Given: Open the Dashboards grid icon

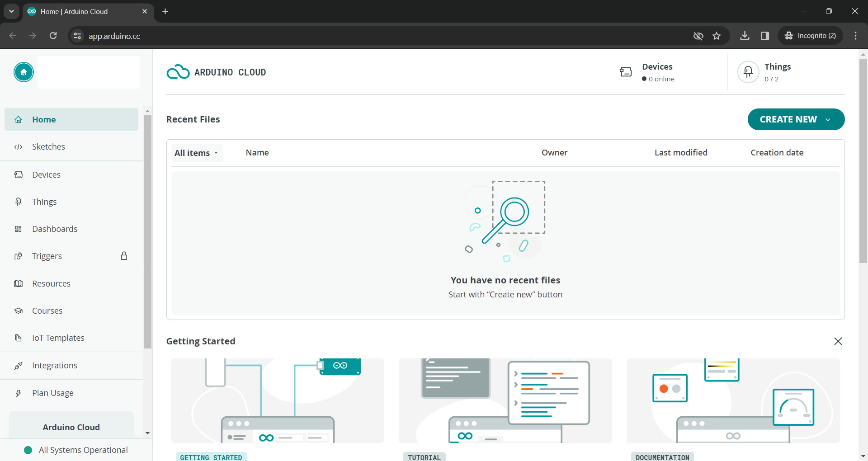Looking at the screenshot, I should (x=19, y=229).
